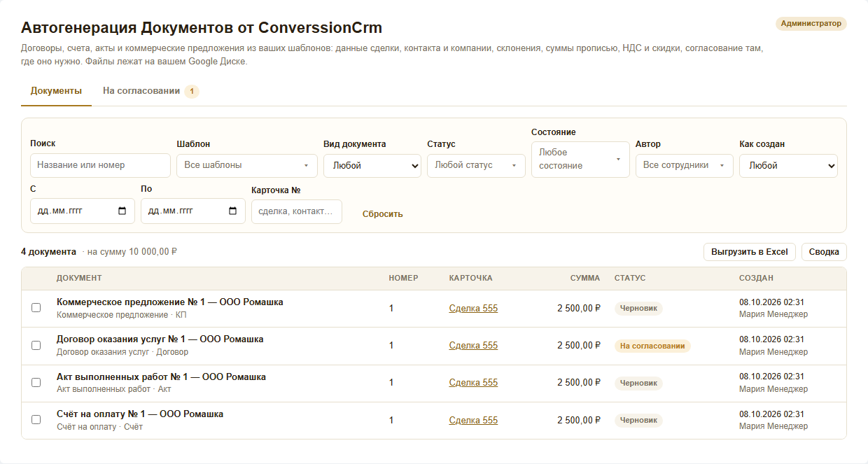Screen dimensions: 868x464
Task: Click the "На согласовании" status badge in Договор row
Action: [x=652, y=346]
